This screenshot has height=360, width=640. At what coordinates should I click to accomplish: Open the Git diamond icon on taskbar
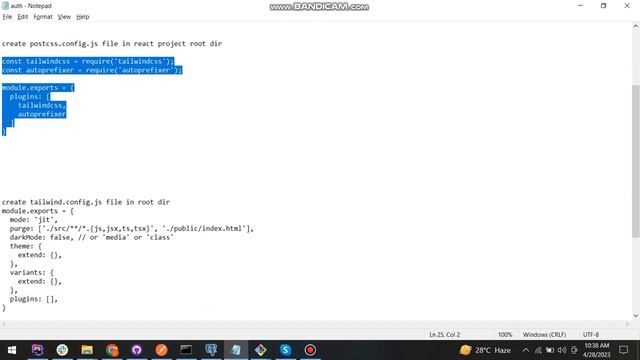coord(260,350)
